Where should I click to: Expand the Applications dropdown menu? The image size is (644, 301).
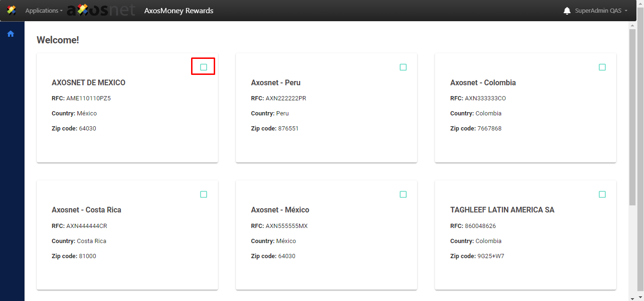coord(43,11)
